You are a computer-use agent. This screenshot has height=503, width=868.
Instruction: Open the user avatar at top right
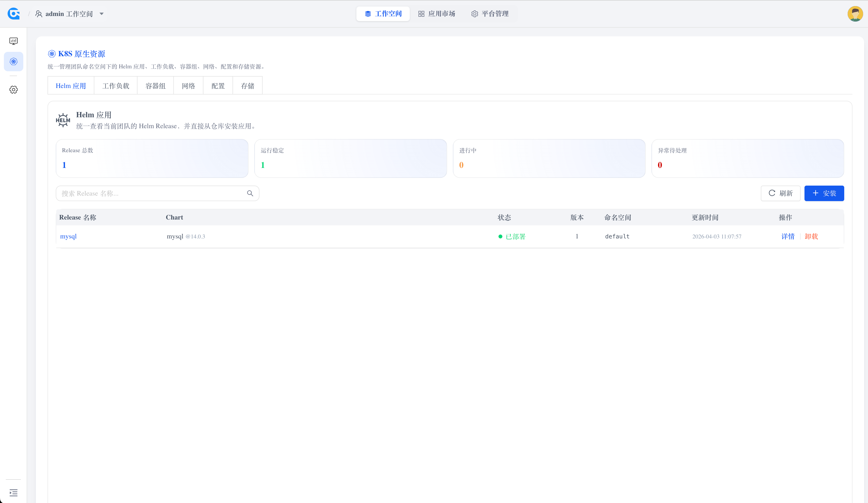(855, 13)
